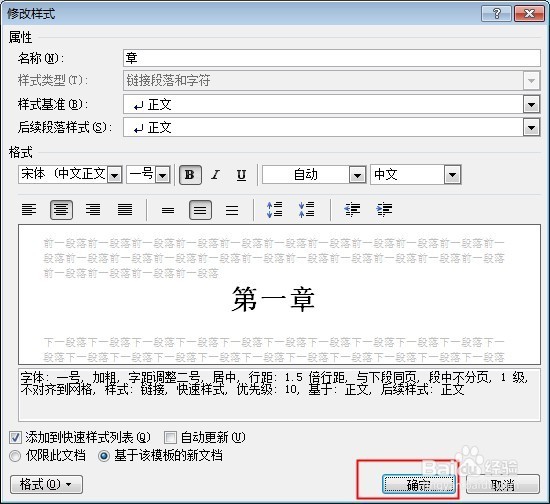Image resolution: width=550 pixels, height=504 pixels.
Task: Increase paragraph spacing icon
Action: pos(275,210)
